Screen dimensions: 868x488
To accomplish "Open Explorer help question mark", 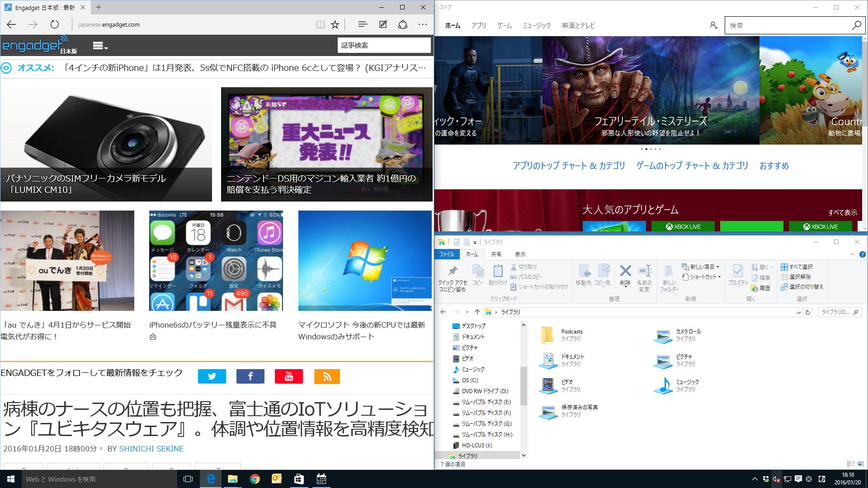I will click(x=862, y=254).
